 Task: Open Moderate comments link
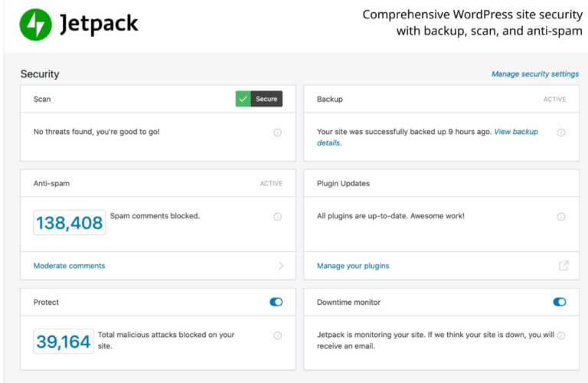coord(70,266)
